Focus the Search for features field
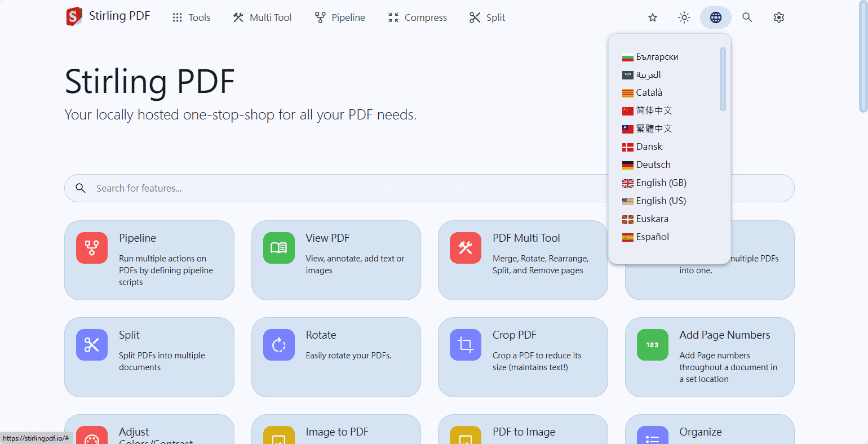The width and height of the screenshot is (868, 444). (x=429, y=188)
